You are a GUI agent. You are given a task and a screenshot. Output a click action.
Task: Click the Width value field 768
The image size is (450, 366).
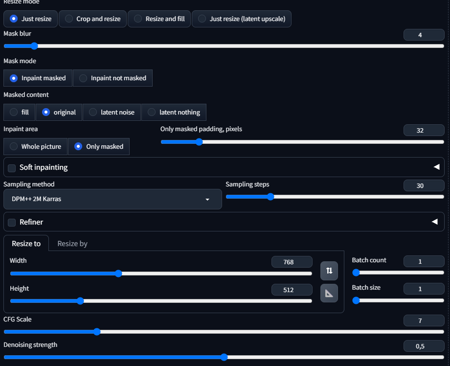[292, 262]
